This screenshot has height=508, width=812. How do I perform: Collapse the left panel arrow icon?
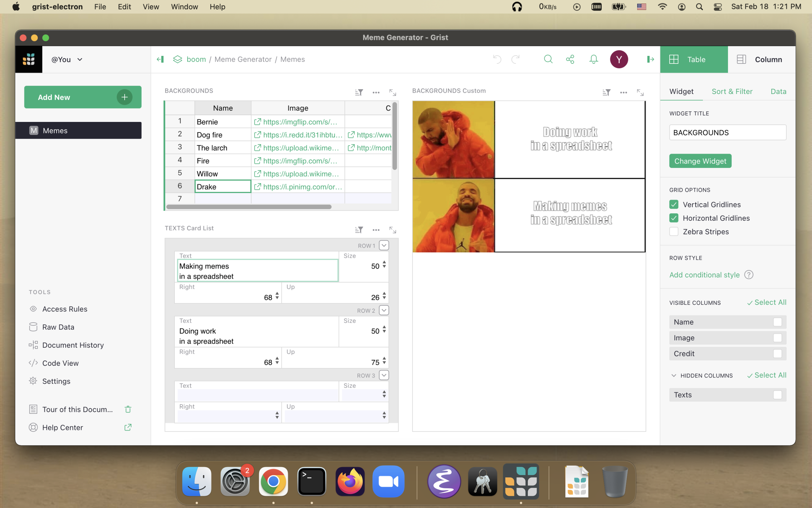tap(160, 59)
